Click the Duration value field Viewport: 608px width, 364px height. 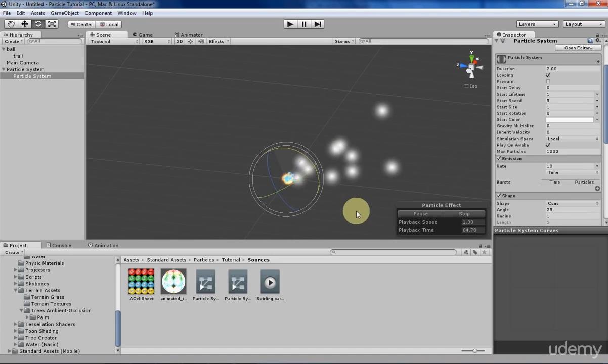[573, 69]
